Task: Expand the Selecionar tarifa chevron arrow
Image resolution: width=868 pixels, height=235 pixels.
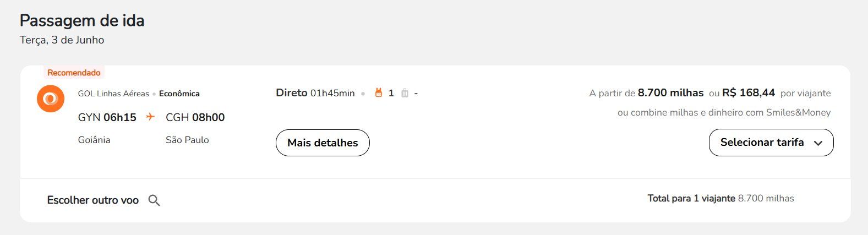Action: point(818,143)
